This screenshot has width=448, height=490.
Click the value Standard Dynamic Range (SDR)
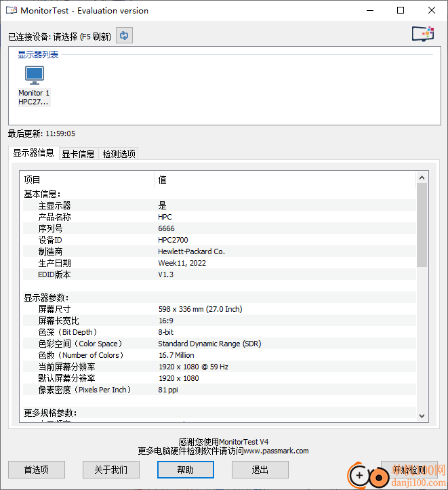click(209, 344)
